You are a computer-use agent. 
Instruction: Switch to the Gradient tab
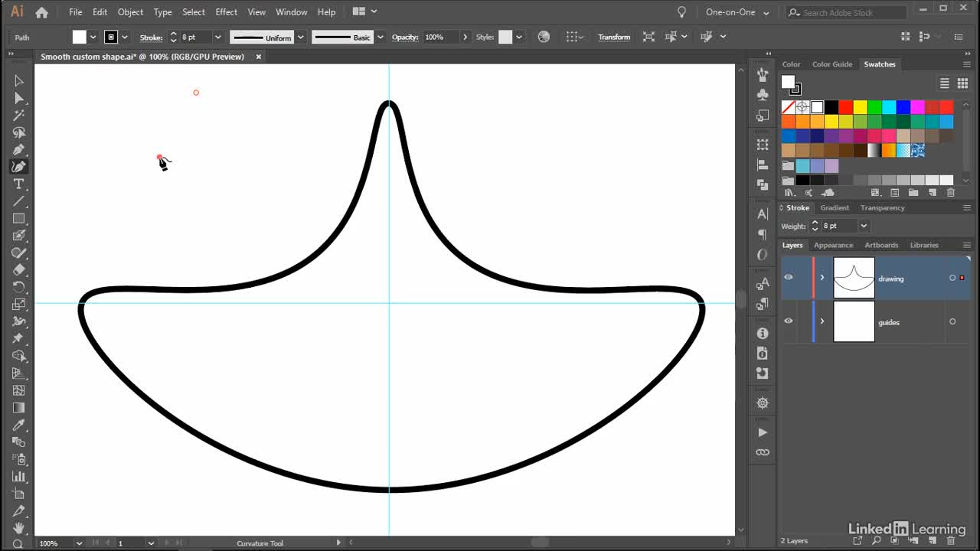835,207
